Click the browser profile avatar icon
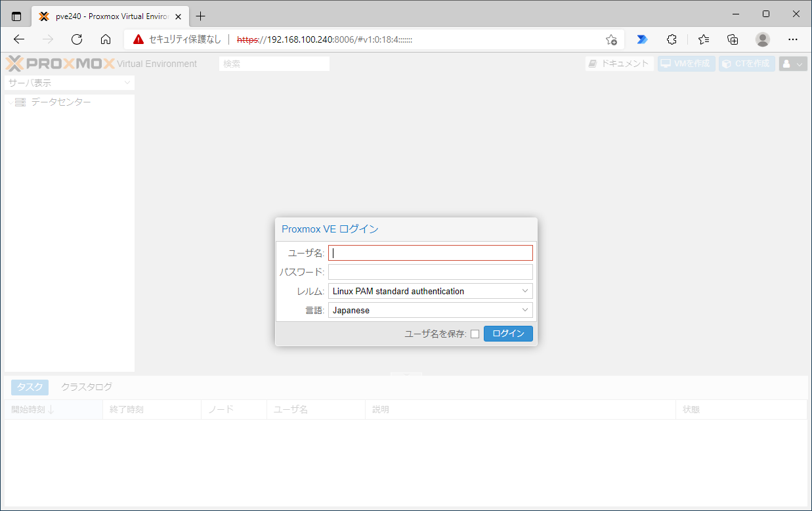The height and width of the screenshot is (511, 812). coord(763,39)
